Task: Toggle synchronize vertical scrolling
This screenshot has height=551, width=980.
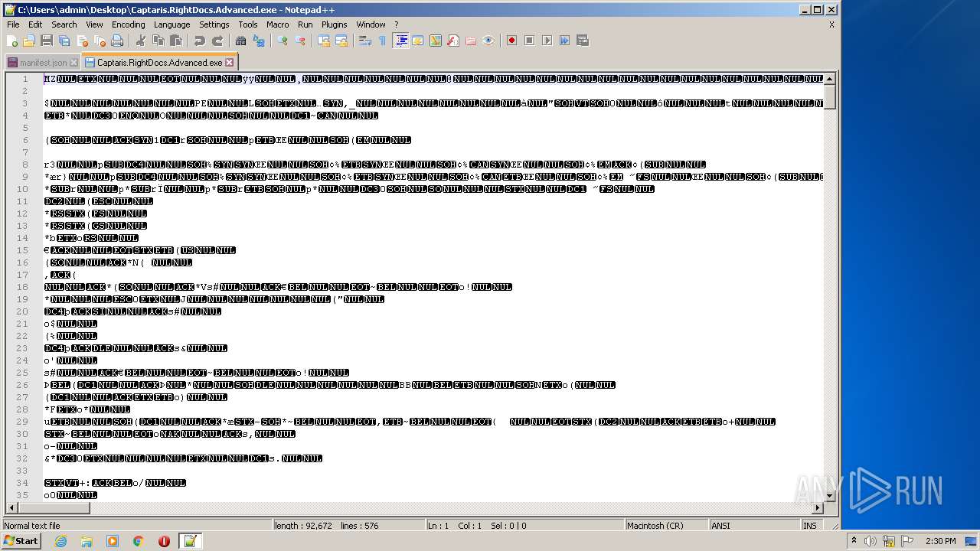Action: [323, 41]
